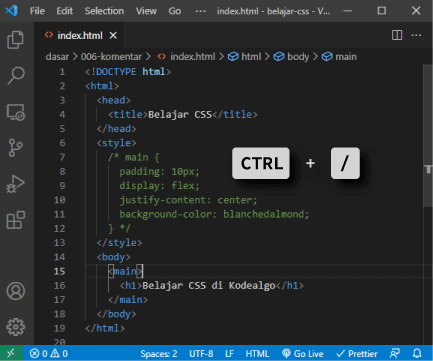
Task: Click the DOCTYPE html line
Action: tap(128, 72)
